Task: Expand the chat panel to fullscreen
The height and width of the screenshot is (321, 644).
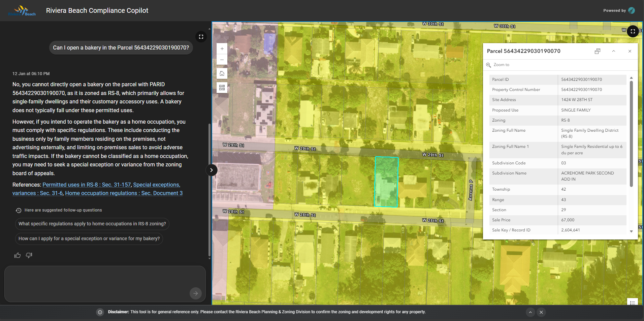Action: pos(201,37)
